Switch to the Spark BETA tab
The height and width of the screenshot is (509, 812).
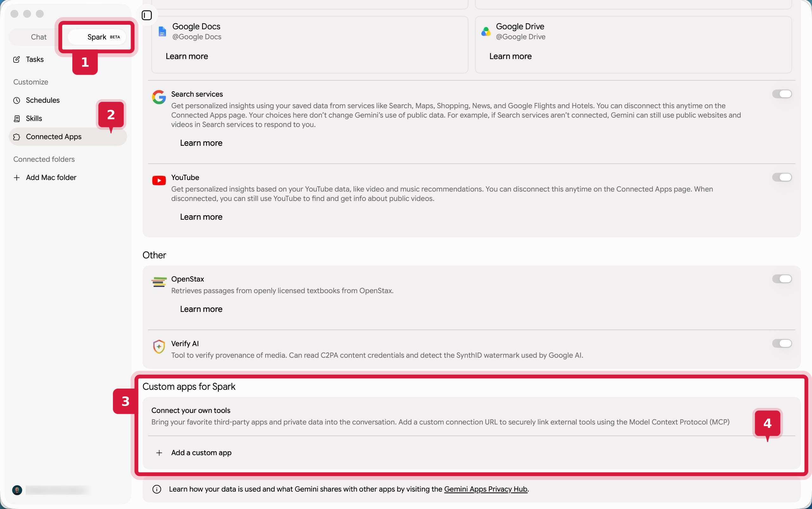coord(97,37)
